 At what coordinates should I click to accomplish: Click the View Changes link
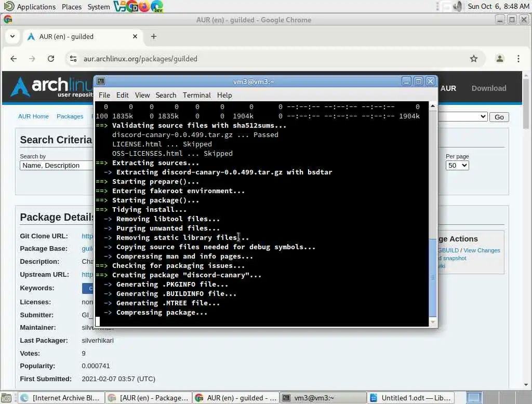click(482, 250)
